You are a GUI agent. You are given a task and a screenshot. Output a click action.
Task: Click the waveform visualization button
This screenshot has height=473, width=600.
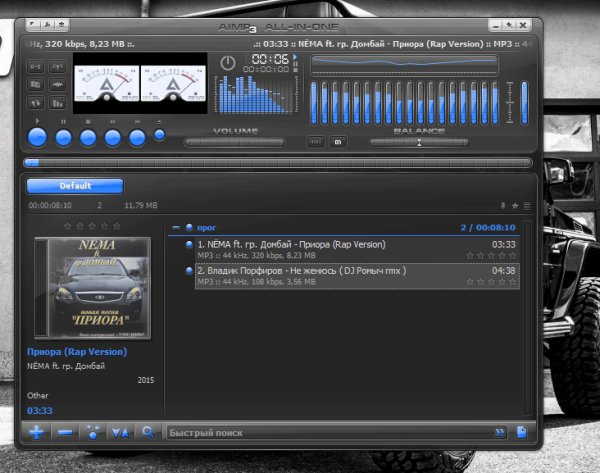coord(58,85)
